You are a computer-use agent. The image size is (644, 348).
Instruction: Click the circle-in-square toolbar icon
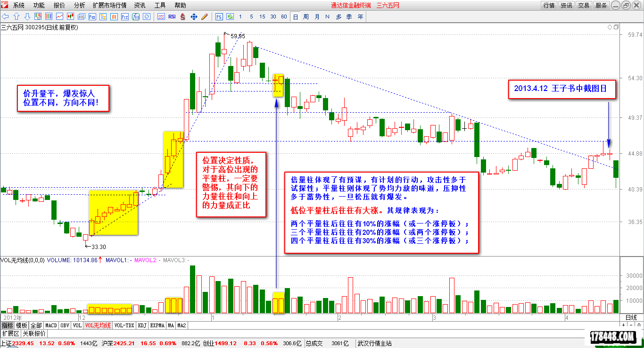pyautogui.click(x=146, y=17)
